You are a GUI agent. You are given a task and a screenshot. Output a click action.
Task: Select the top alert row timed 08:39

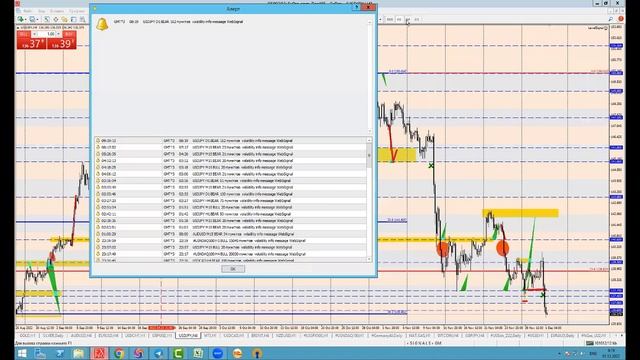(231, 140)
